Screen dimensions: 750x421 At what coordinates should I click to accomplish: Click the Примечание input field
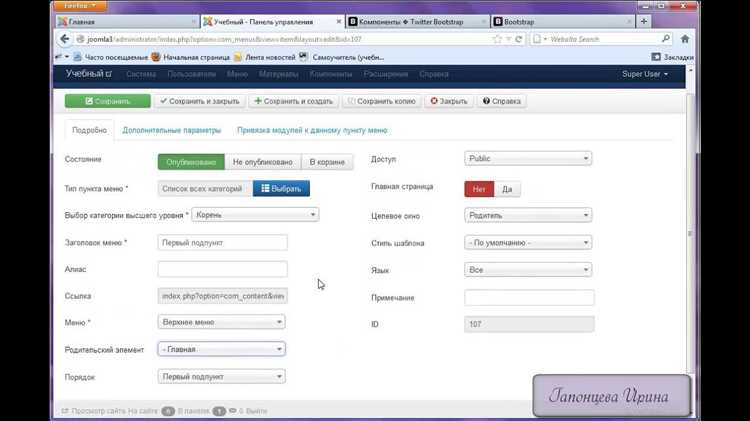[529, 298]
